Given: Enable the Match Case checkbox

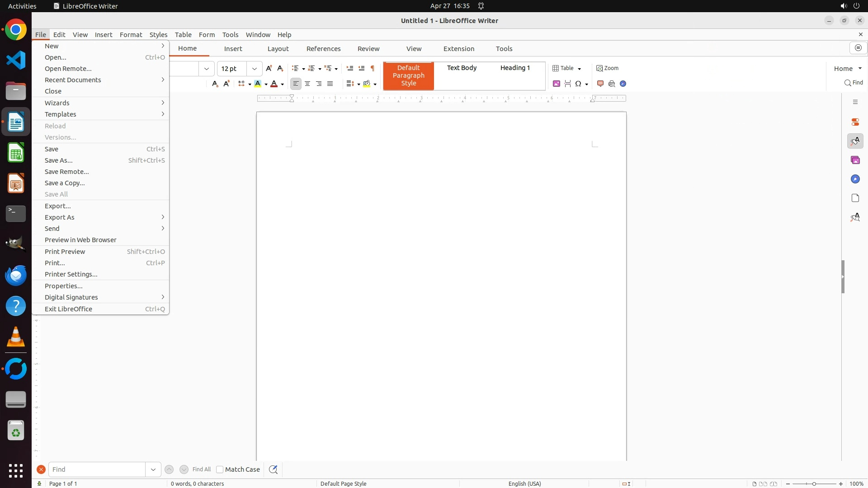Looking at the screenshot, I should point(220,469).
